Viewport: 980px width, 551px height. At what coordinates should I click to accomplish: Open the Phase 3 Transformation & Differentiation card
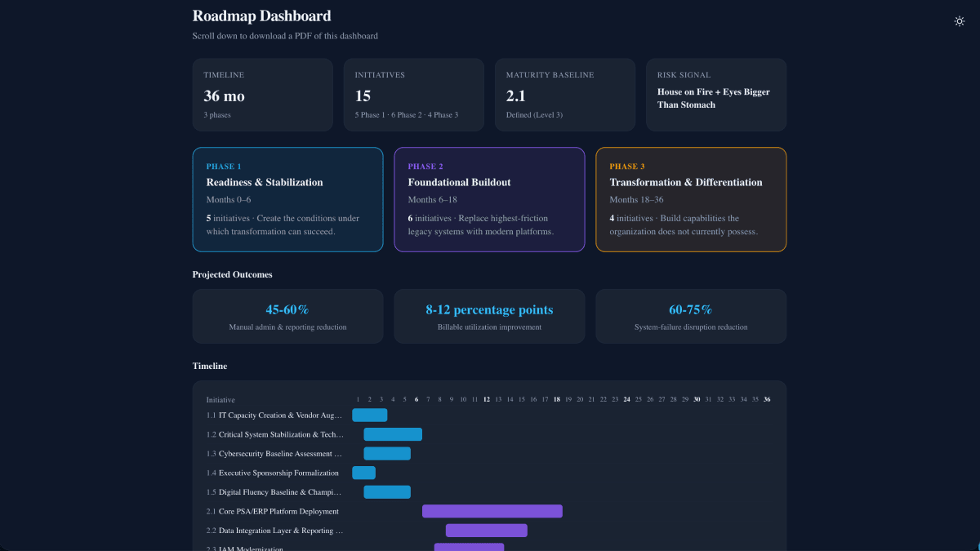click(691, 199)
